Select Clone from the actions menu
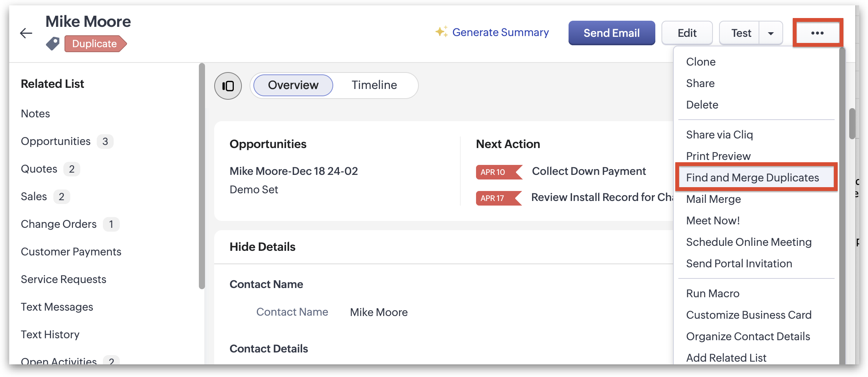This screenshot has width=868, height=377. (x=701, y=62)
